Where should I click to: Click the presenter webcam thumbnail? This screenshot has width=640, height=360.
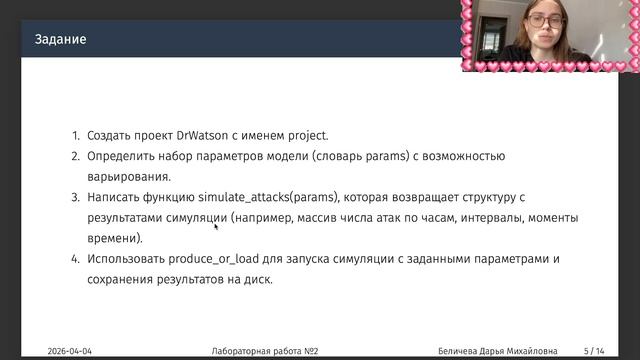[551, 36]
